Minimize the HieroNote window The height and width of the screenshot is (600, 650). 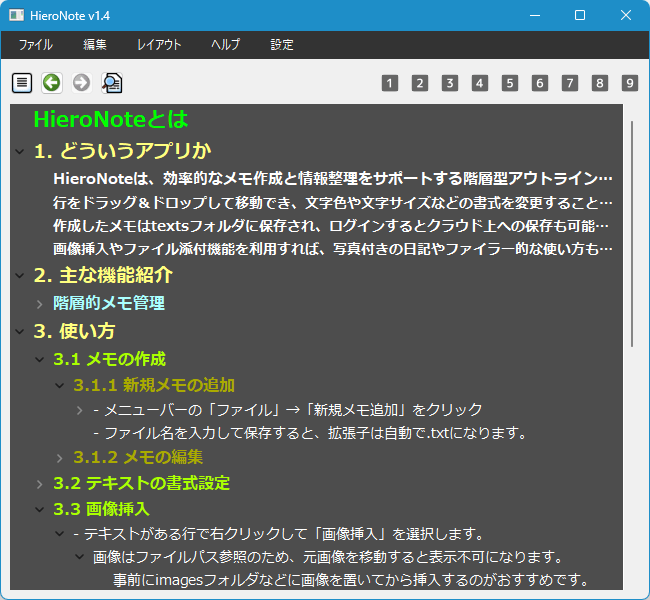535,15
